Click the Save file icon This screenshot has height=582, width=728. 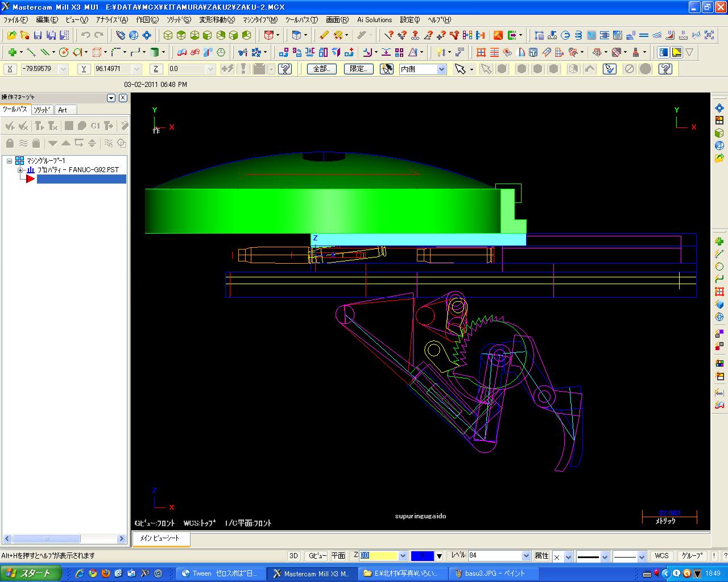(x=38, y=35)
